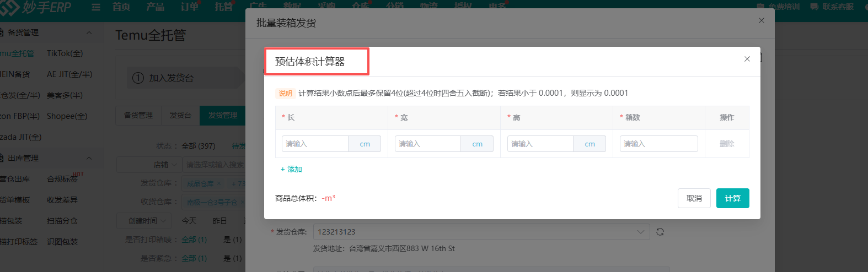
Task: Open the 店铺 filter dropdown
Action: coord(149,165)
